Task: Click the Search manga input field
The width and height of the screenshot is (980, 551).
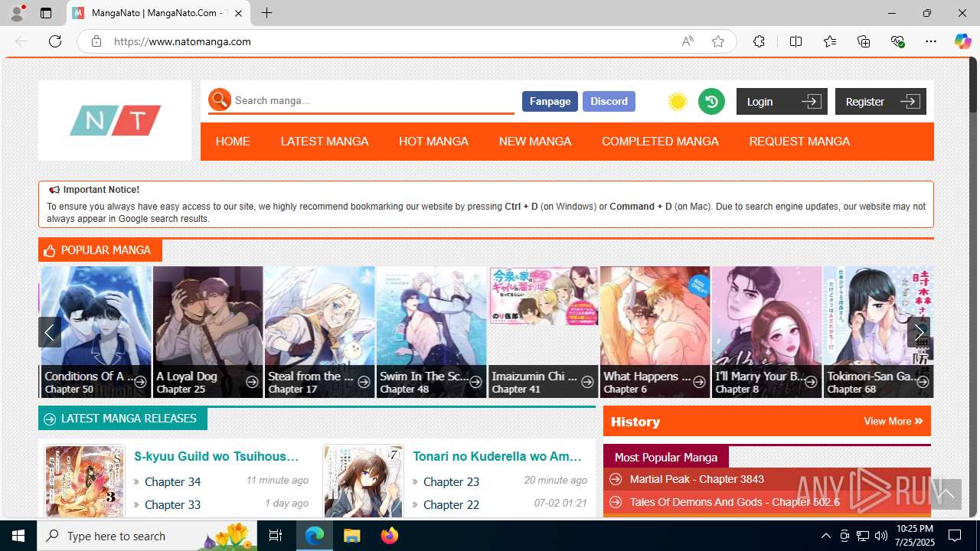Action: click(373, 100)
